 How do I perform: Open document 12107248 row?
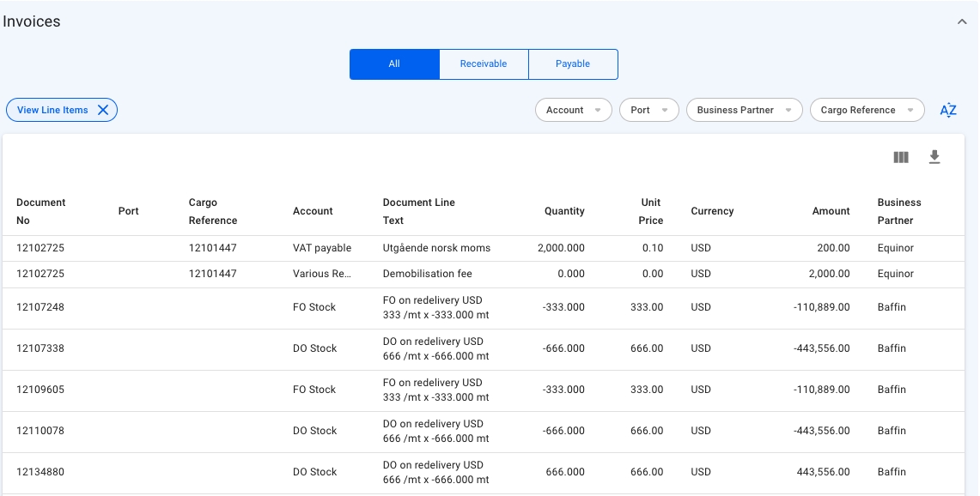tap(40, 307)
